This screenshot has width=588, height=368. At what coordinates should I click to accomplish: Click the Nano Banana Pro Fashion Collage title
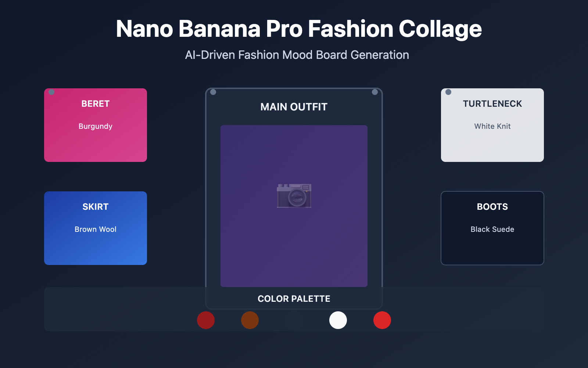[x=299, y=29]
